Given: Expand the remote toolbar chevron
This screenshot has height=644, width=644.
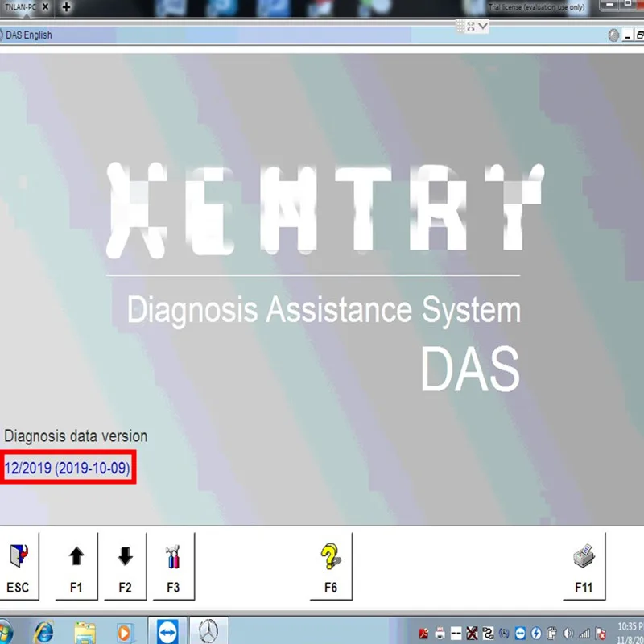Looking at the screenshot, I should pos(483,27).
